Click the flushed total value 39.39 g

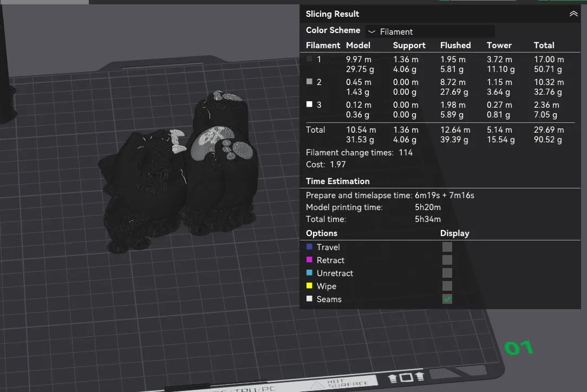click(x=454, y=140)
